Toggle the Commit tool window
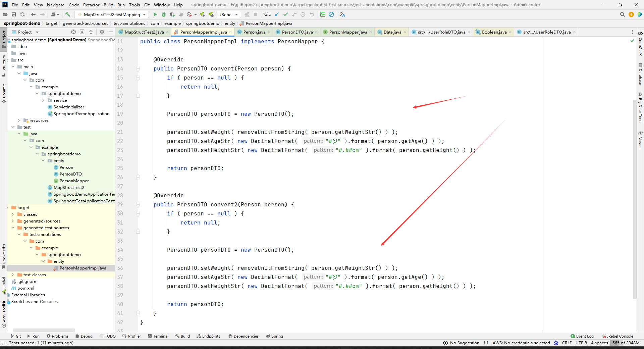 [4, 93]
